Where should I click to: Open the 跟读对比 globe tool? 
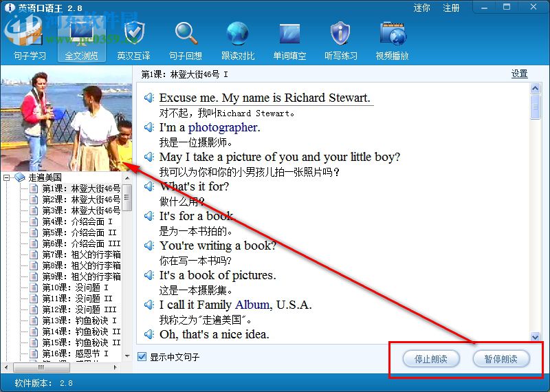click(237, 41)
